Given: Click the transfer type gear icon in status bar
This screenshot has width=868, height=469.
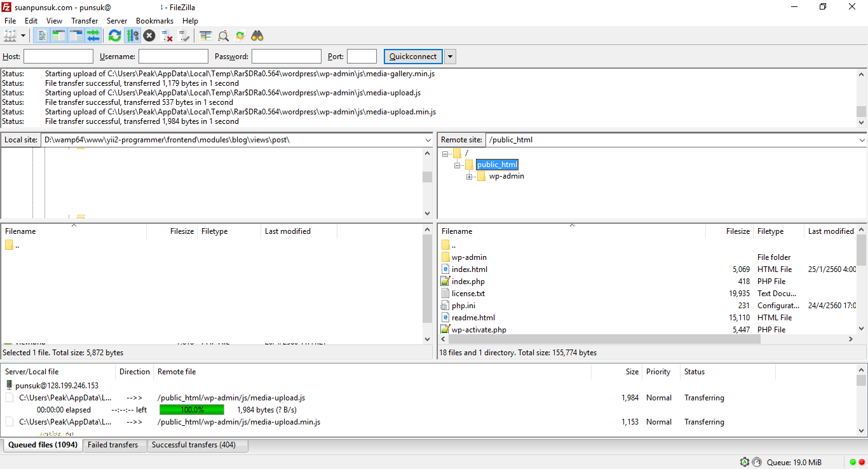Looking at the screenshot, I should click(745, 462).
